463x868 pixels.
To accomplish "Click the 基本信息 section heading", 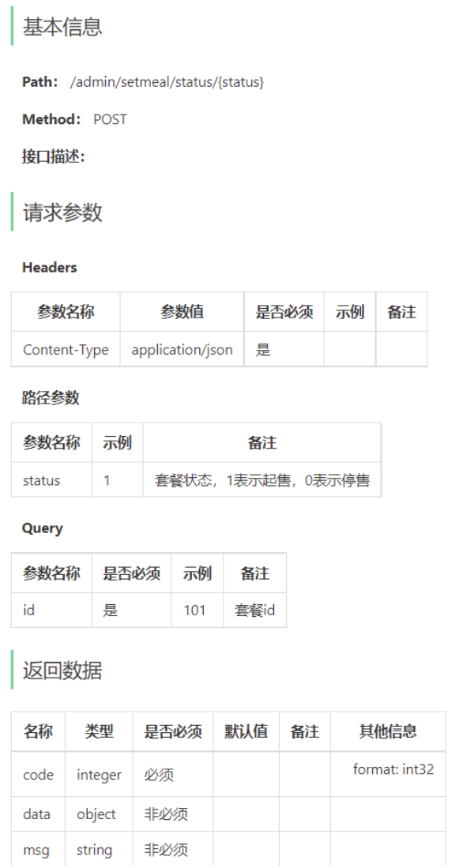I will [62, 27].
